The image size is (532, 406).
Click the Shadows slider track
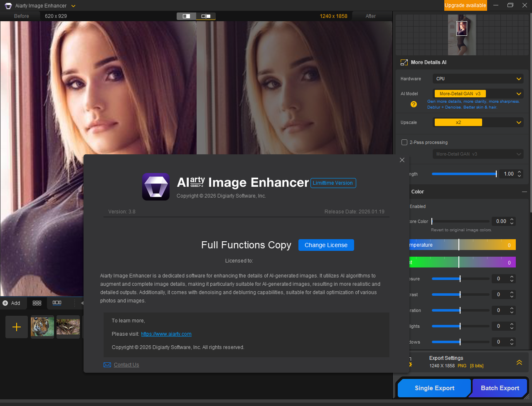point(461,342)
